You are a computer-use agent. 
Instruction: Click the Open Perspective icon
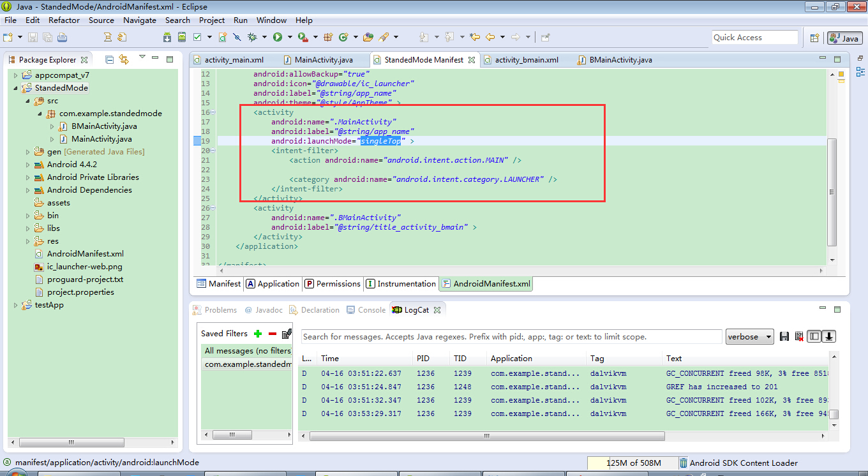tap(814, 38)
